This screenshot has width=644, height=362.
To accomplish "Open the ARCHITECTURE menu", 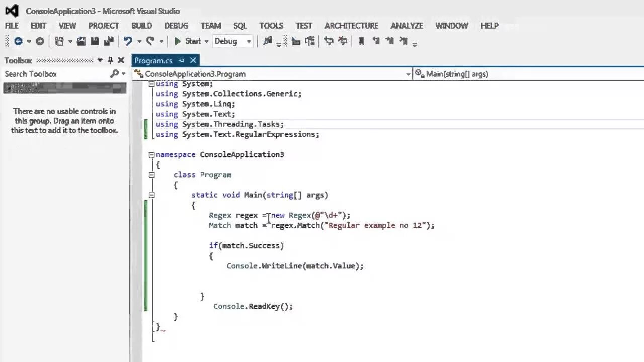I will (x=351, y=26).
